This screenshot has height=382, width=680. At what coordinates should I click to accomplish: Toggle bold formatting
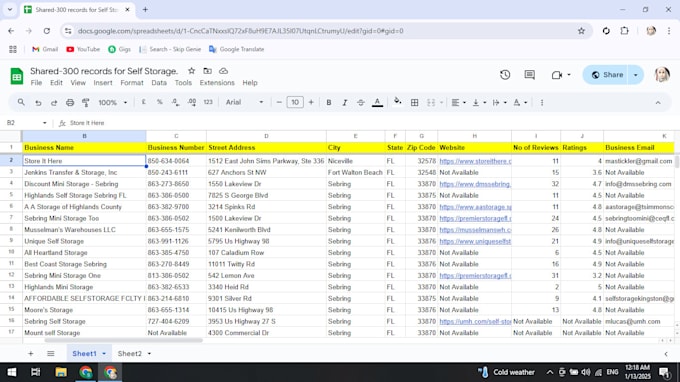tap(329, 103)
